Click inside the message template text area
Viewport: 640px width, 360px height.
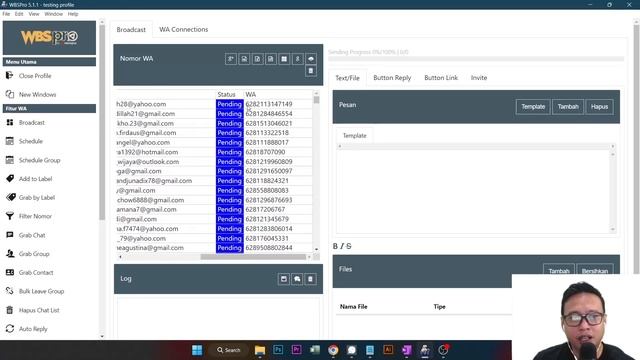[473, 190]
